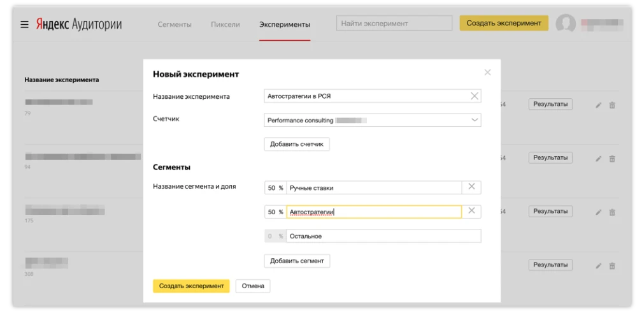The height and width of the screenshot is (313, 644).
Task: Remove the Автостратегии segment
Action: (x=471, y=212)
